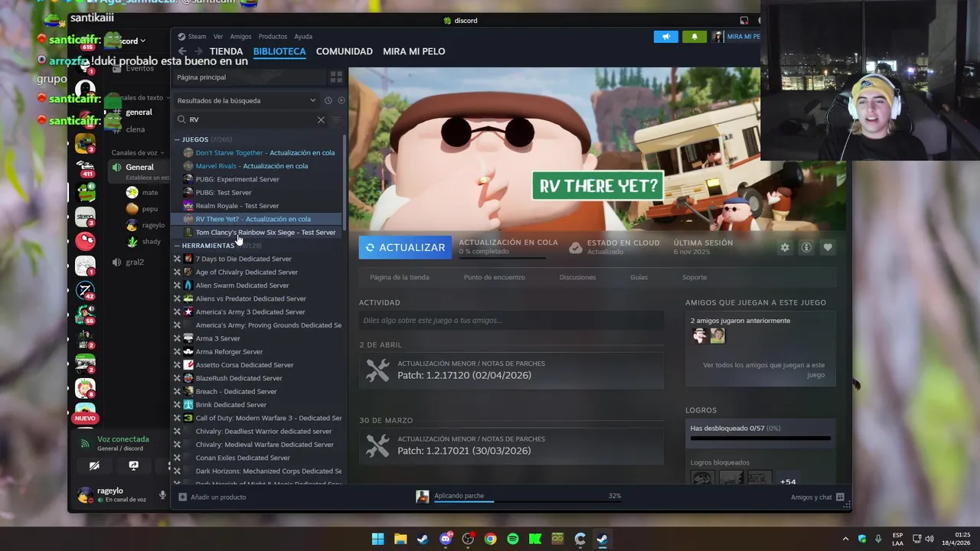This screenshot has height=551, width=980.
Task: Click the activity text field for friends
Action: coord(511,321)
